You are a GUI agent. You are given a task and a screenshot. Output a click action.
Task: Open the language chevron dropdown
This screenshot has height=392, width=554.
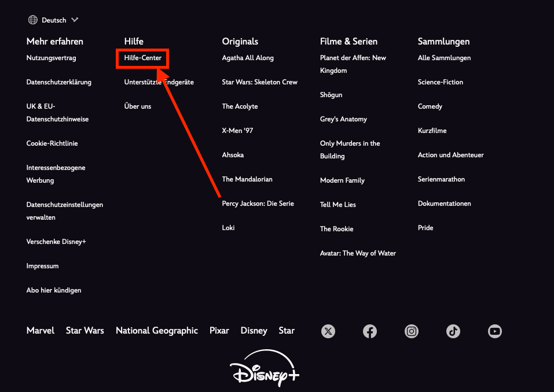(75, 19)
